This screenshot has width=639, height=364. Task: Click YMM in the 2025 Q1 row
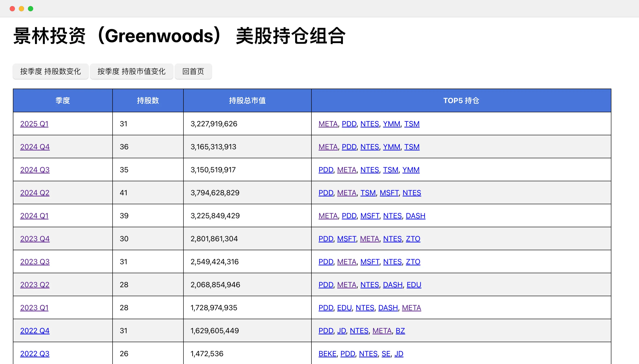[x=392, y=124]
